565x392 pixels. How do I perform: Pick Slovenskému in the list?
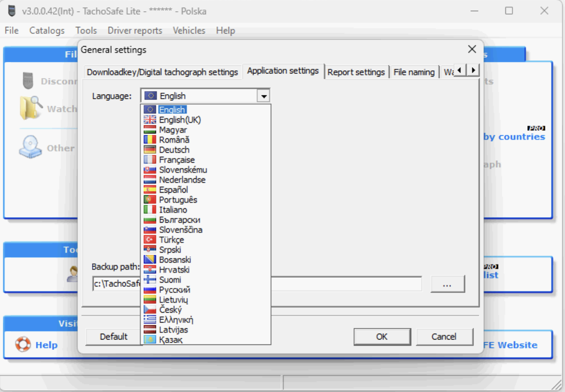click(205, 170)
